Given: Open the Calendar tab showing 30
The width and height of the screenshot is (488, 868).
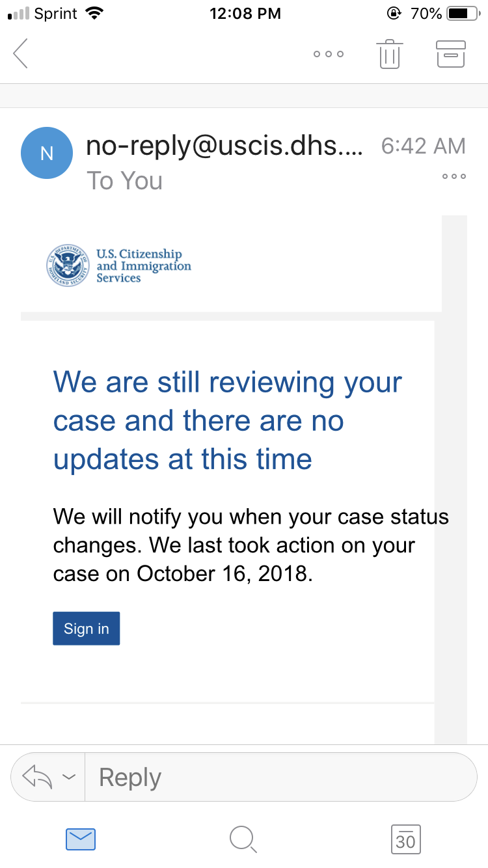Looking at the screenshot, I should point(405,839).
